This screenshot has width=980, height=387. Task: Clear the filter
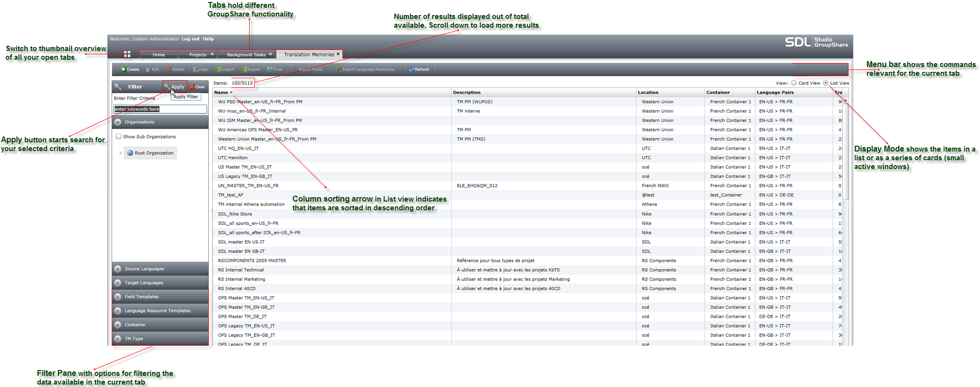[197, 87]
